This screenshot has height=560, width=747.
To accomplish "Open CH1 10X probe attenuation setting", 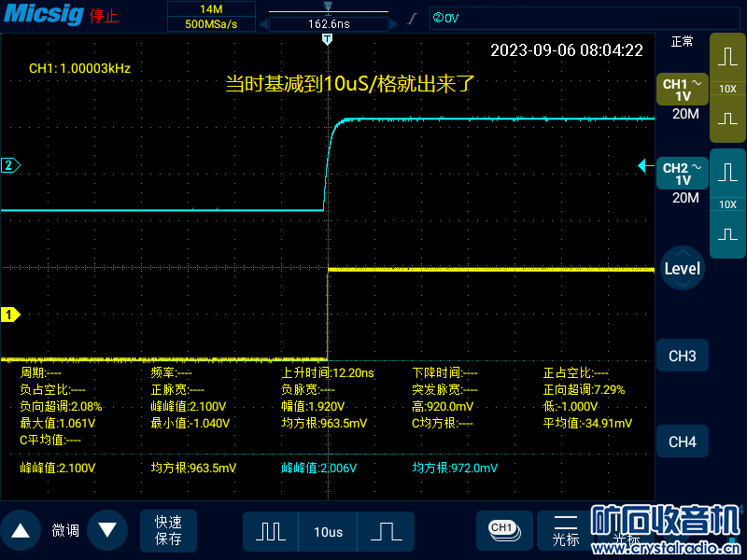I will [727, 89].
